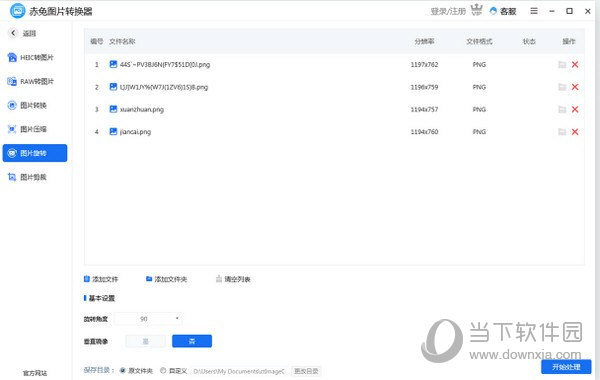This screenshot has height=380, width=600.
Task: Click 清空列表 to clear the list
Action: click(233, 279)
